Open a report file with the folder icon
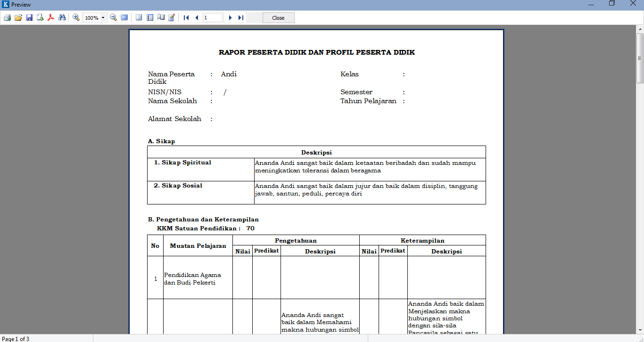The width and height of the screenshot is (644, 342). tap(18, 18)
